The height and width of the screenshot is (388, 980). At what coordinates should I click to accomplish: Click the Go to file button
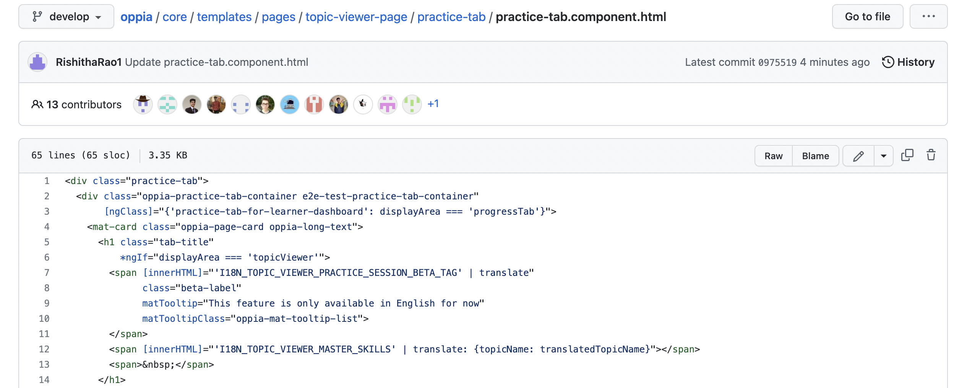tap(867, 16)
